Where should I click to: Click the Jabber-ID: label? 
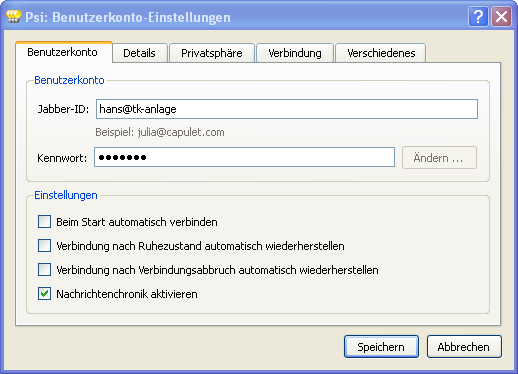[x=63, y=109]
